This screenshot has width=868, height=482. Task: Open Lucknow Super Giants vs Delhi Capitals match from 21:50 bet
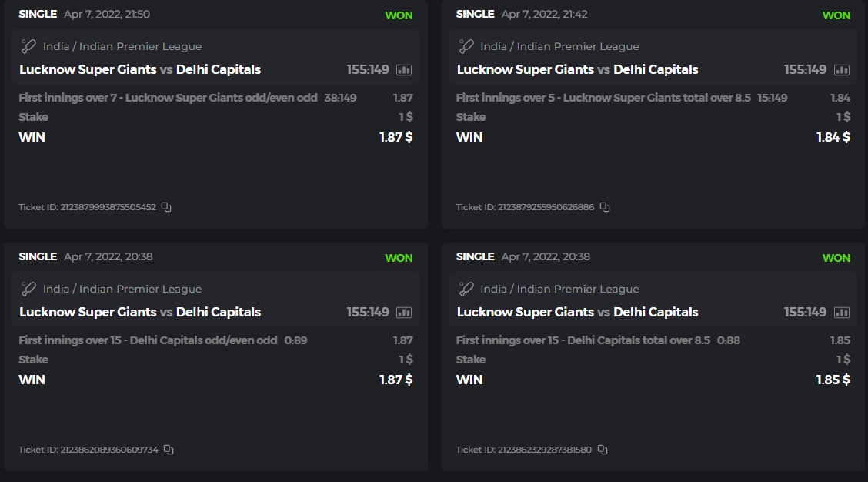pyautogui.click(x=140, y=70)
